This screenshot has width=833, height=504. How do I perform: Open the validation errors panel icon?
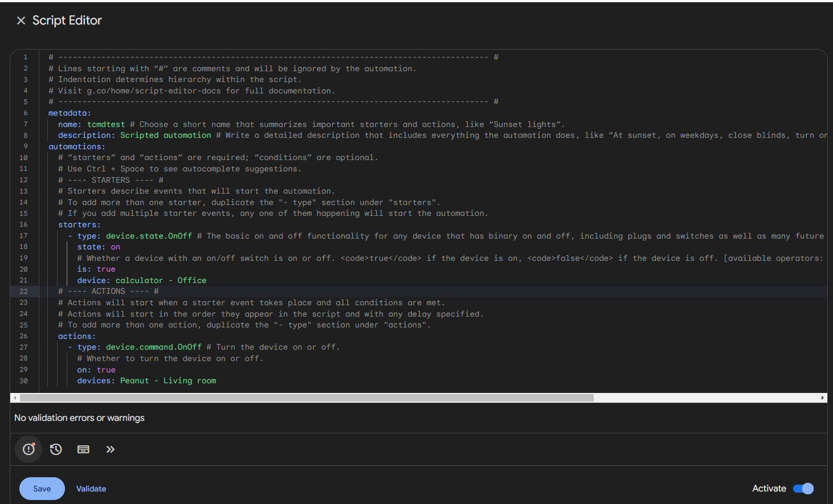tap(28, 449)
